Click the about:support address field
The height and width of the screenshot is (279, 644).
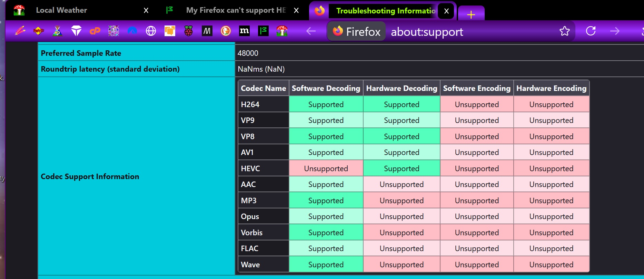pos(427,32)
